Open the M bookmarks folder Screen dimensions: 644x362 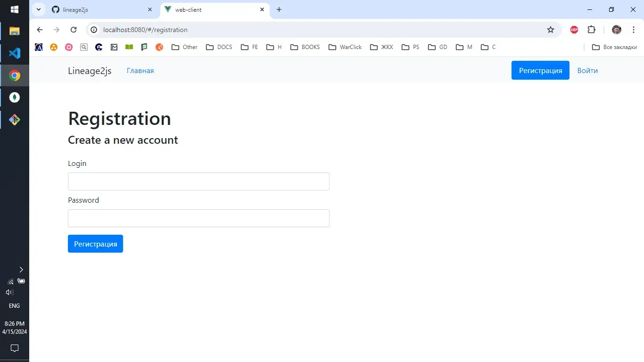tap(464, 47)
